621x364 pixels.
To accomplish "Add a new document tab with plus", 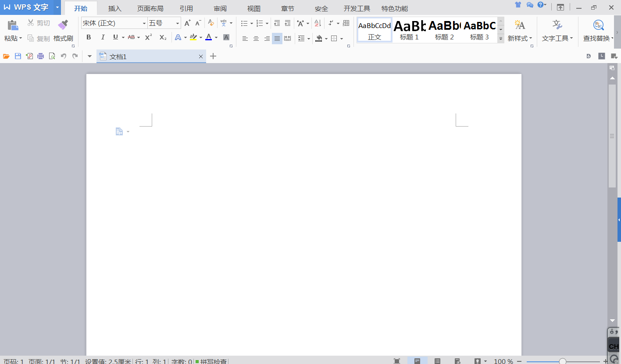I will click(x=213, y=56).
